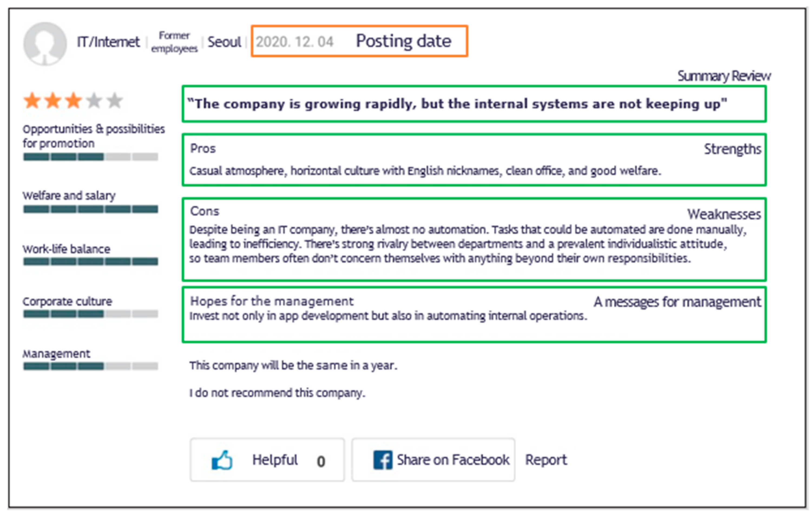Screen dimensions: 812x514
Task: Click the fourth gray rating star
Action: [94, 100]
